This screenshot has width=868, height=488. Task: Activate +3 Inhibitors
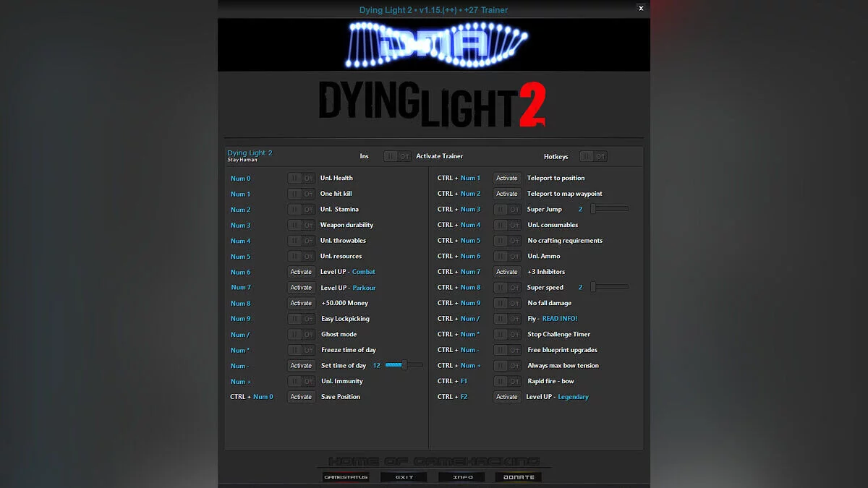[507, 272]
